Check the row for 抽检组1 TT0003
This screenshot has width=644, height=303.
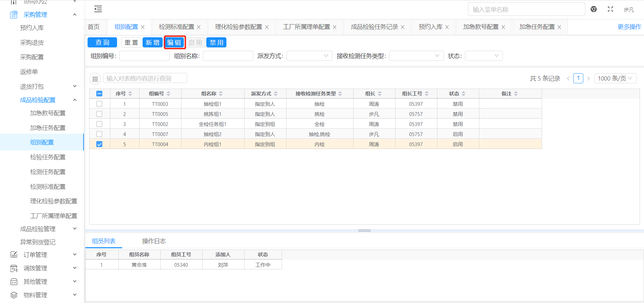pyautogui.click(x=99, y=104)
